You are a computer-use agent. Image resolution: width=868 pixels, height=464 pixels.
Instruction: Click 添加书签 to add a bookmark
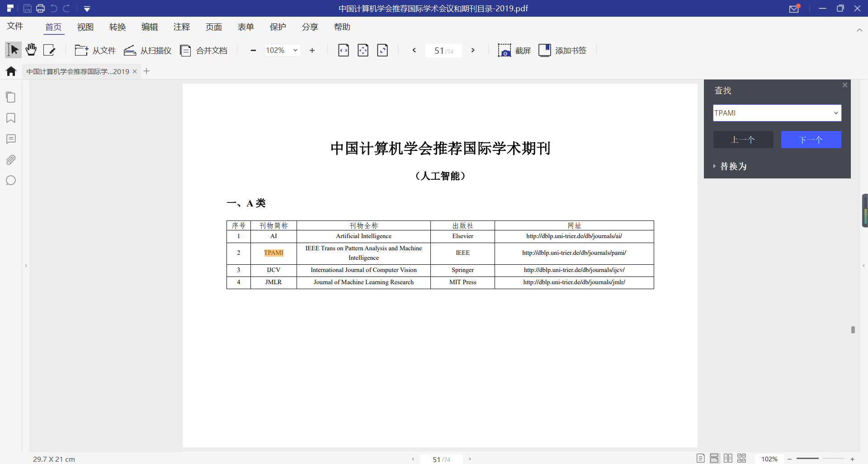tap(563, 50)
